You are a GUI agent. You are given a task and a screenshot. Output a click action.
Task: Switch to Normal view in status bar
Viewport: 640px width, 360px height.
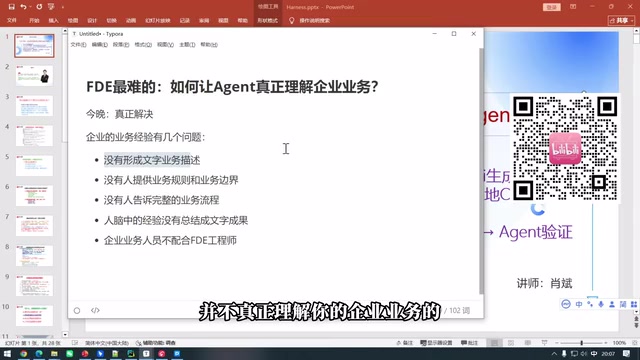[x=494, y=343]
